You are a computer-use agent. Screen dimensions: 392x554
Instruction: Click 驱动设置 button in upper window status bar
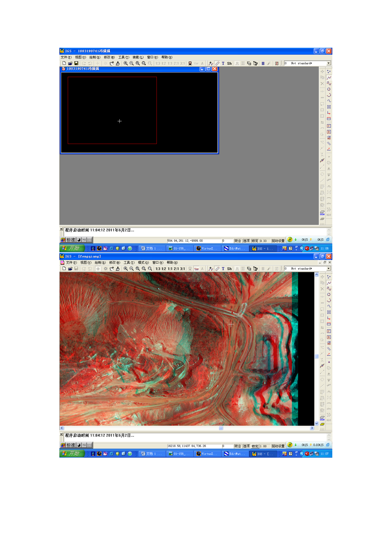point(278,241)
